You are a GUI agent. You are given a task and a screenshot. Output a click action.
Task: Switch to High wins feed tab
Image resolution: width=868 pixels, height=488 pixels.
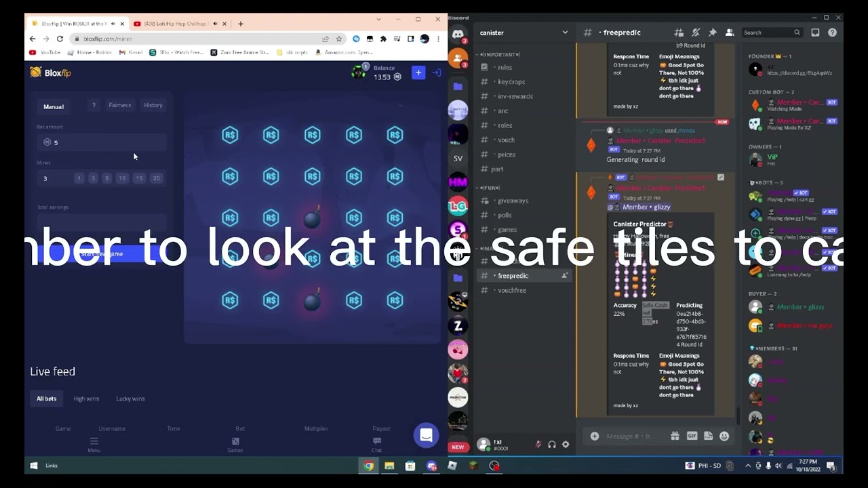(x=86, y=399)
